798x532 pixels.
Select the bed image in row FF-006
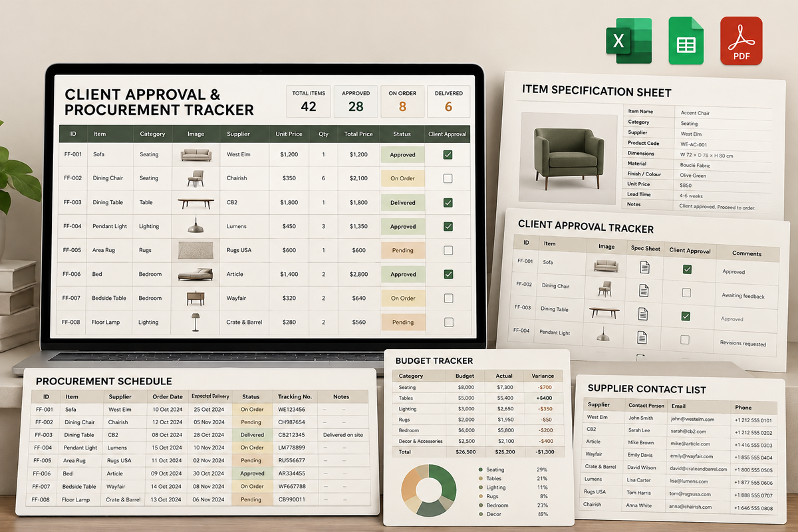[196, 274]
